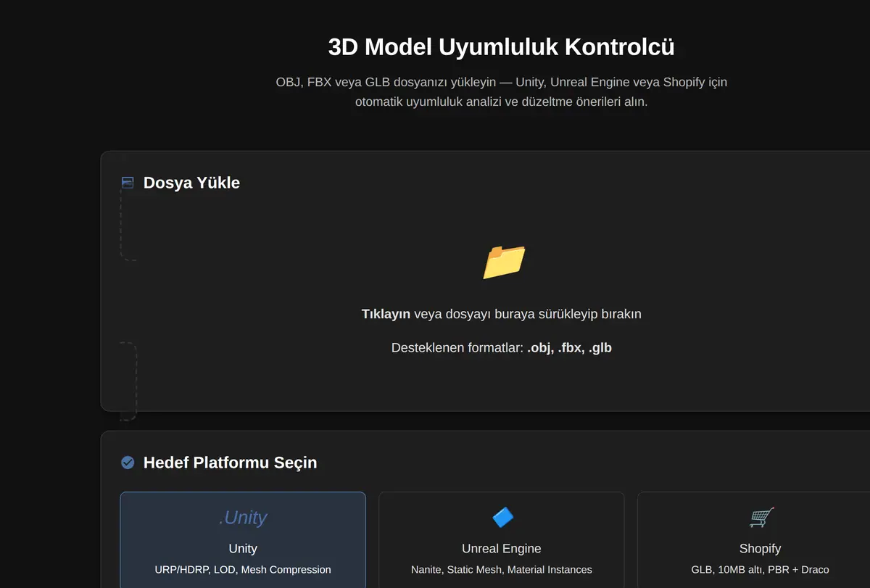Click the yellow folder upload icon
Viewport: 870px width, 588px height.
(504, 262)
